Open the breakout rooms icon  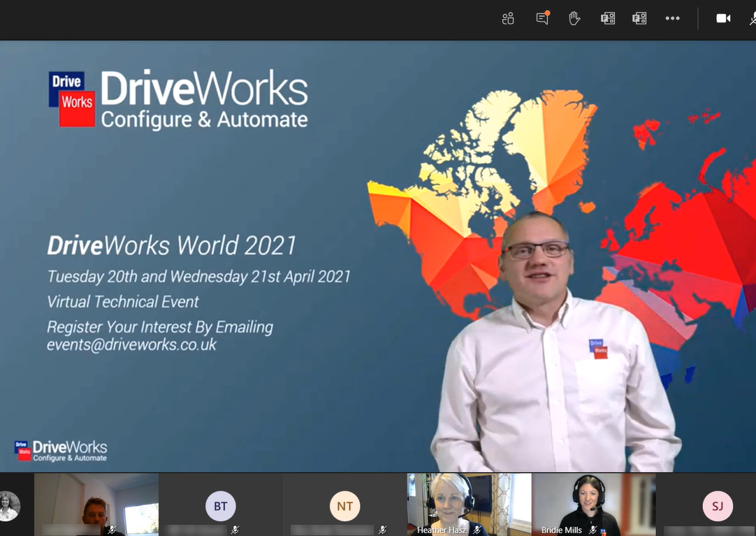(x=608, y=18)
